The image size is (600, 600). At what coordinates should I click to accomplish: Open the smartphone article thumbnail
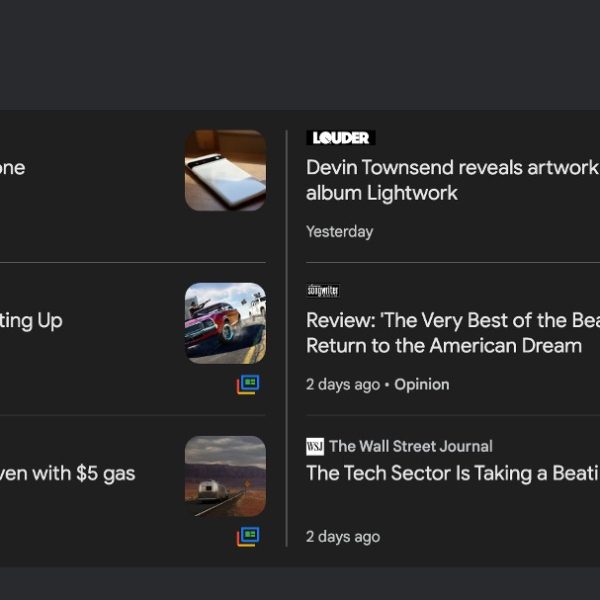click(225, 170)
